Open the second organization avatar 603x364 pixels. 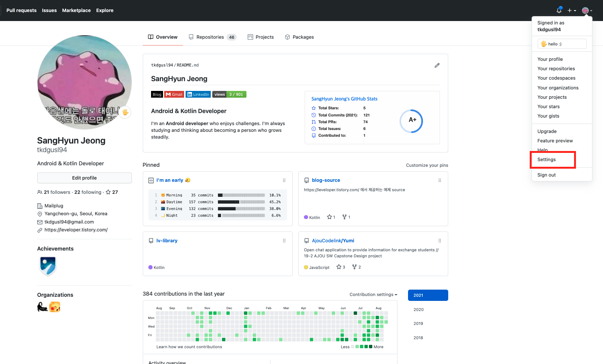click(55, 307)
